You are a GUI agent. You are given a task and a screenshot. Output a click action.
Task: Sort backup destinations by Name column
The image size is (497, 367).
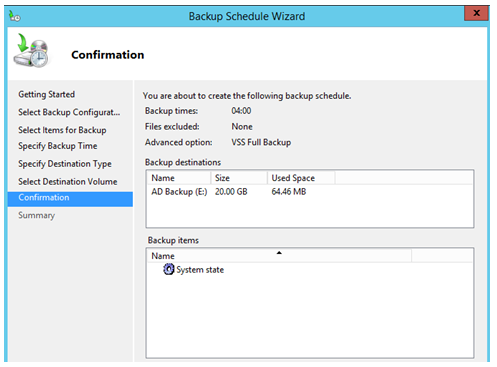[x=179, y=178]
